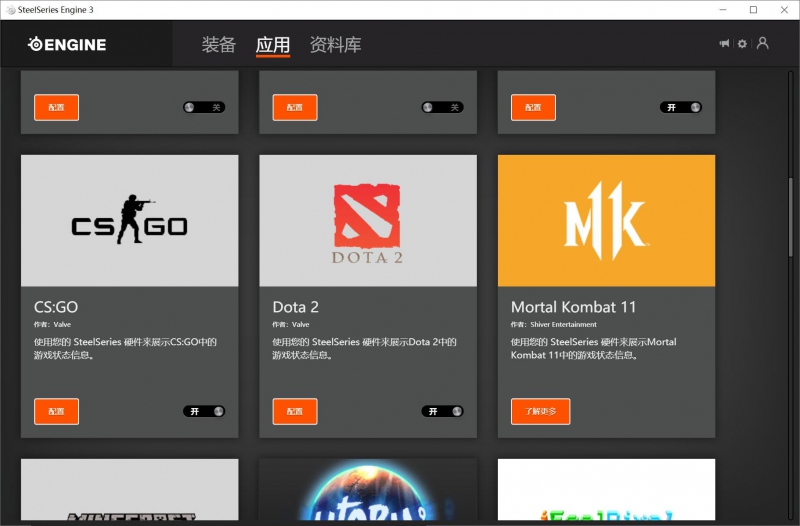The width and height of the screenshot is (800, 526).
Task: Select the 应用 tab
Action: 273,45
